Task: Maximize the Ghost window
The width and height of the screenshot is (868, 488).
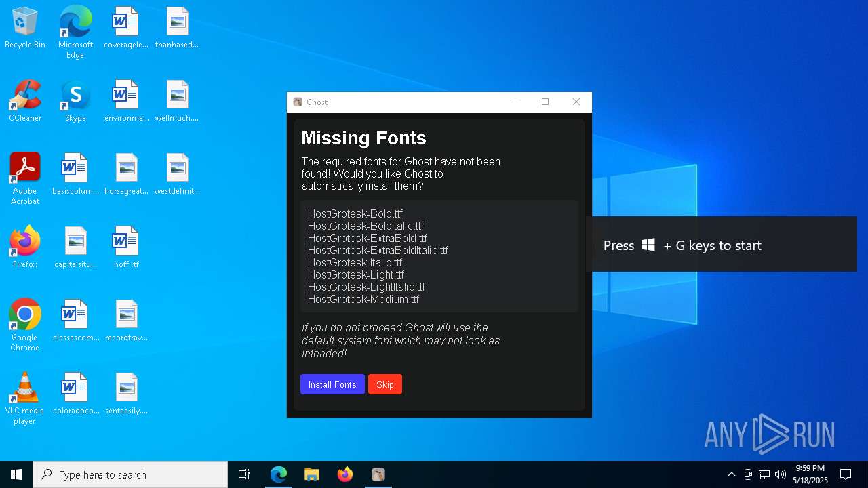Action: coord(545,102)
